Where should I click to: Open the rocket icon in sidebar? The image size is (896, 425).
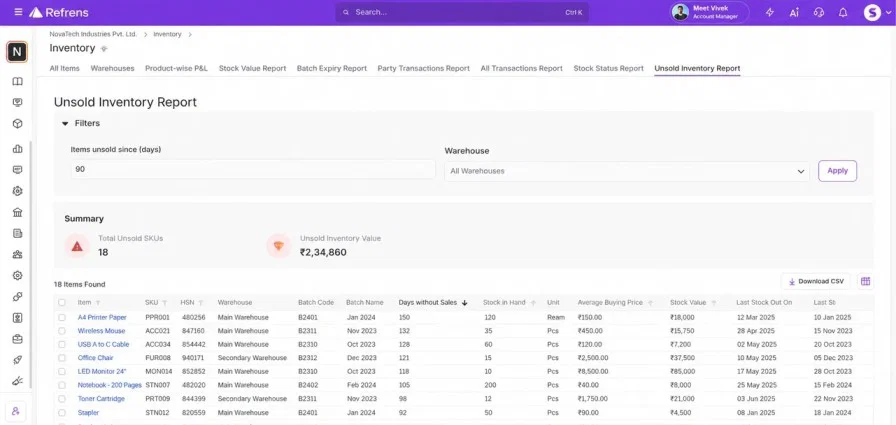tap(17, 360)
